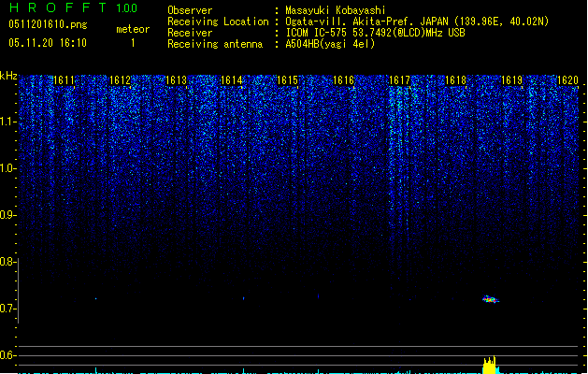Click the colorful meteor echo in spectrogram
Image resolution: width=588 pixels, height=374 pixels.
click(x=490, y=299)
